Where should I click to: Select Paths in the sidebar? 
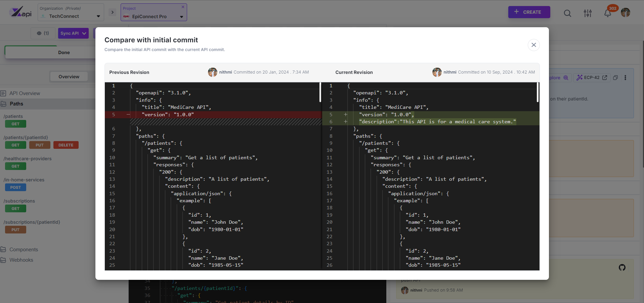16,104
